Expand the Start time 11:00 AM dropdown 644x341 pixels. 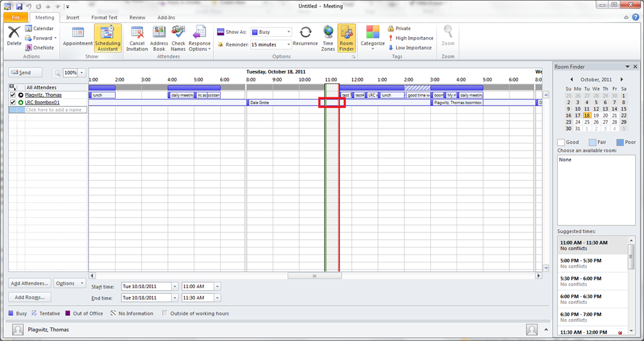(x=218, y=286)
